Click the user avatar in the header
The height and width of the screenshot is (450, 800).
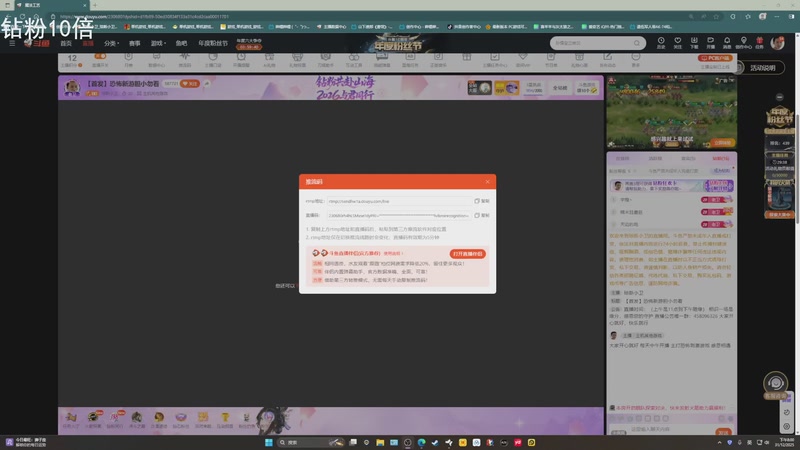778,43
